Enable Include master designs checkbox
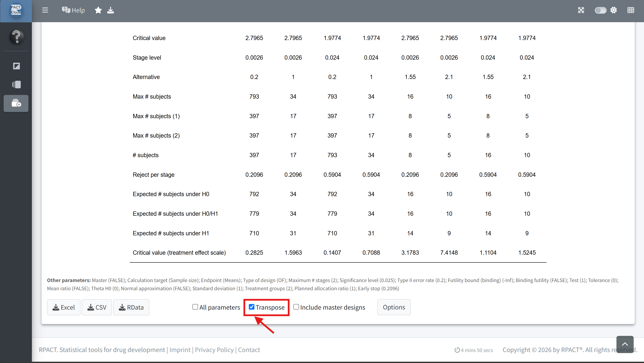The image size is (644, 363). coord(296,307)
